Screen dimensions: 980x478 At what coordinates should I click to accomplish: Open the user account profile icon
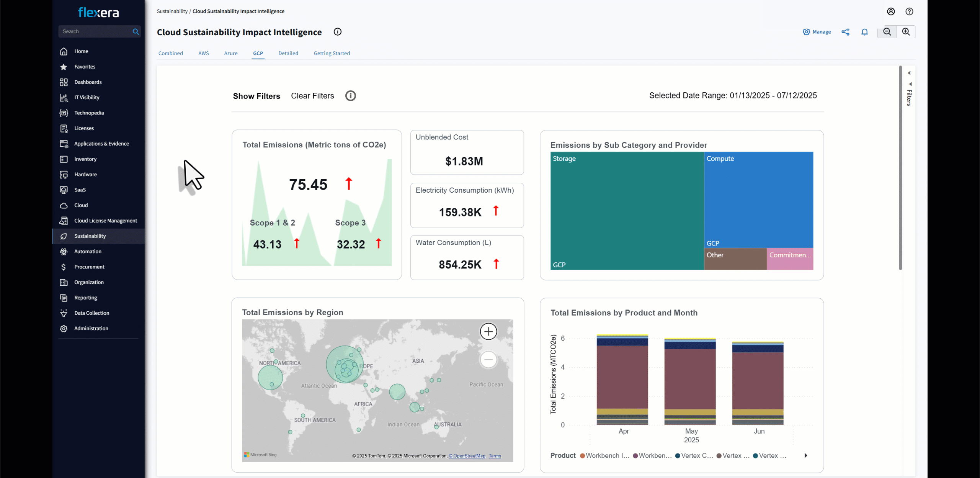click(x=891, y=11)
